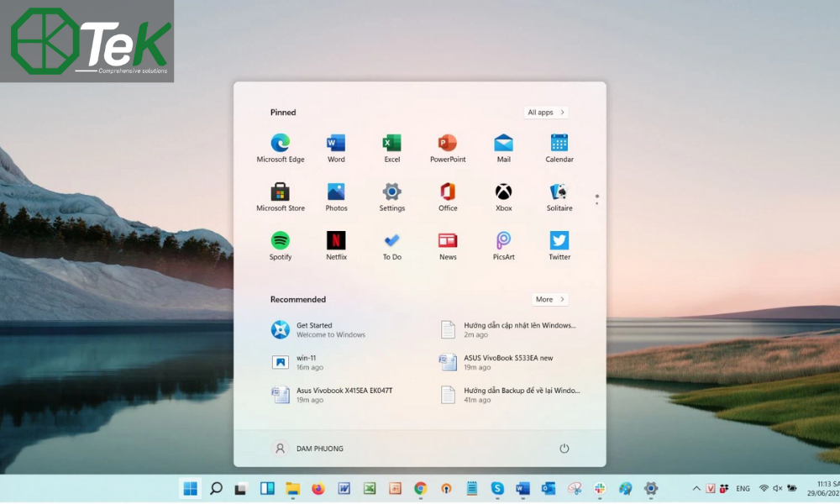Launch PowerPoint from pinned apps
Screen dimensions: 840x504
click(x=448, y=148)
